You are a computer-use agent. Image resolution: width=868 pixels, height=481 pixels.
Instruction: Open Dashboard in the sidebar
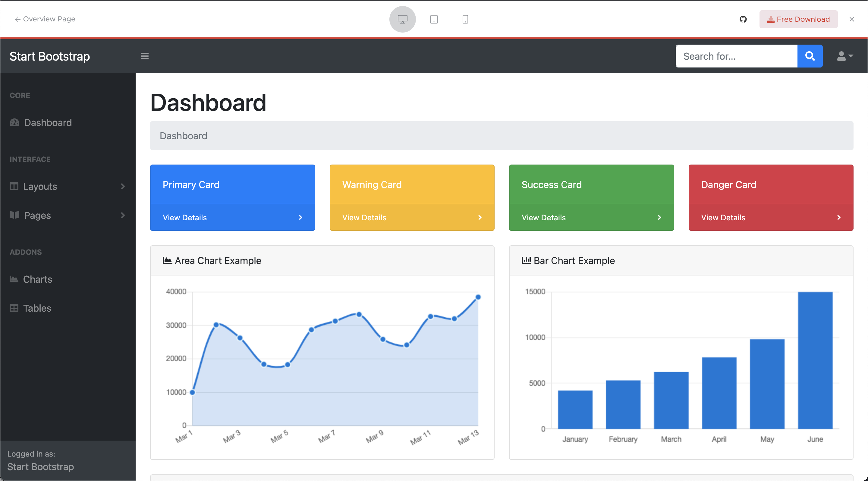coord(68,123)
